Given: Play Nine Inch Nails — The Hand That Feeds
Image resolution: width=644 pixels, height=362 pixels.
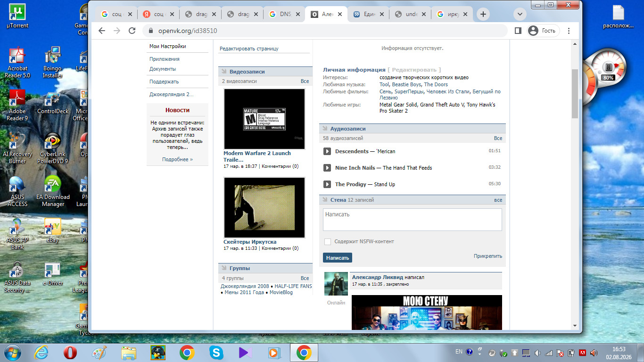Looking at the screenshot, I should point(327,168).
